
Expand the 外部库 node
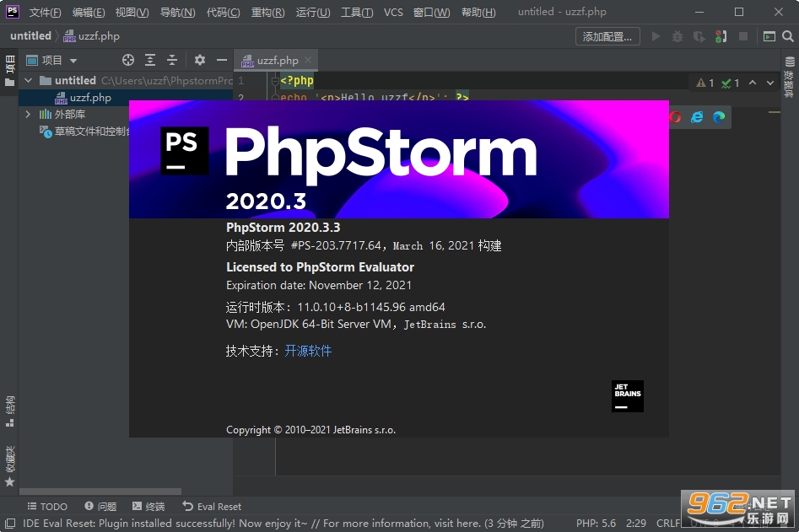pyautogui.click(x=29, y=115)
